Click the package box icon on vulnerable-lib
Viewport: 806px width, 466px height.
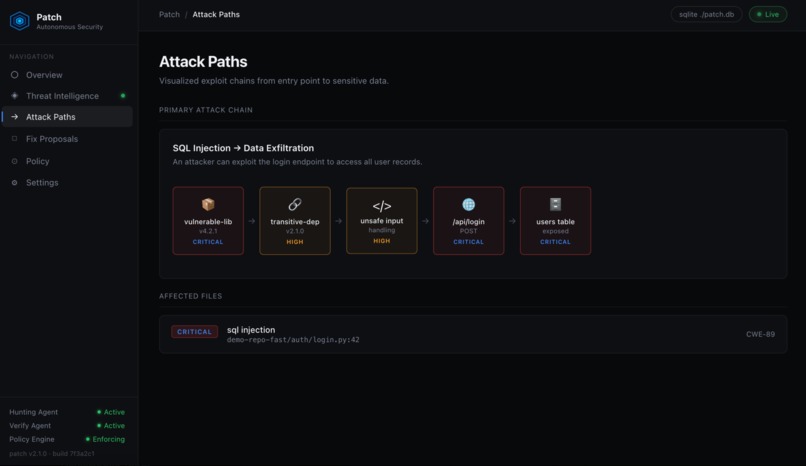pos(208,204)
